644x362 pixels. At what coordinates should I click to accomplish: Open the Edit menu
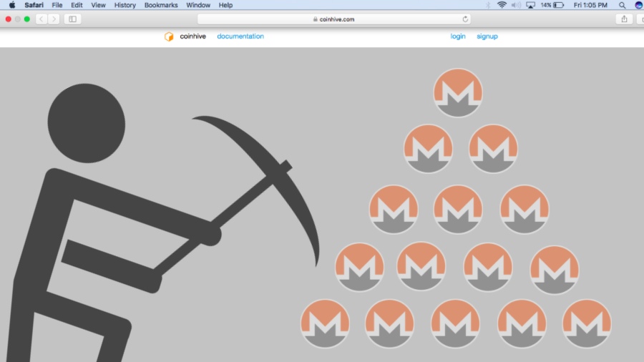pyautogui.click(x=77, y=5)
